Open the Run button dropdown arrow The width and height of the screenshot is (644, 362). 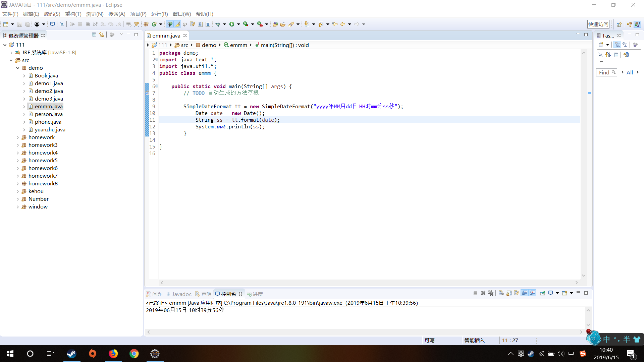coord(238,24)
